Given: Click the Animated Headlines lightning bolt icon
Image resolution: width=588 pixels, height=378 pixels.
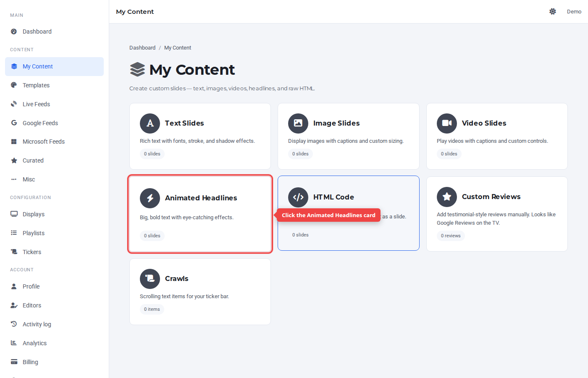Looking at the screenshot, I should (150, 198).
